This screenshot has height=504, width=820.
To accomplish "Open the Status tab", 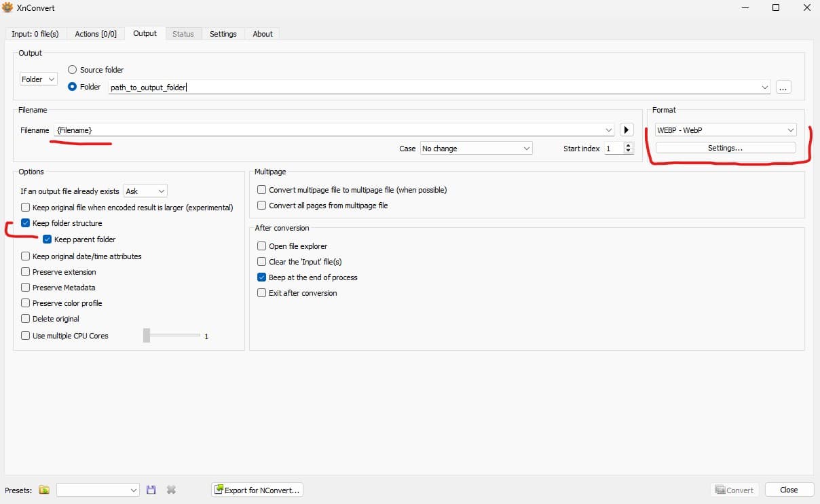I will (183, 34).
